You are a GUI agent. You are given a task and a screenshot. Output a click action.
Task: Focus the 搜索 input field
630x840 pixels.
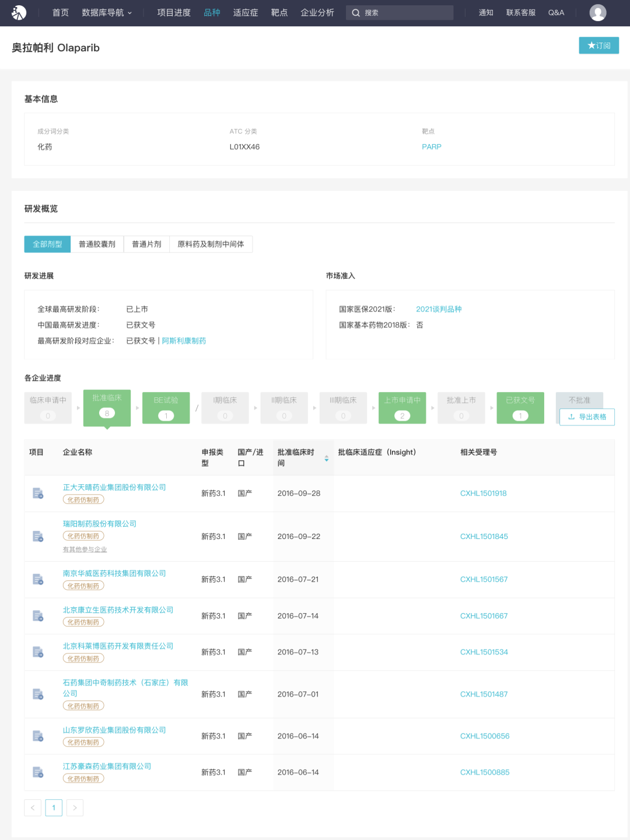click(x=400, y=13)
